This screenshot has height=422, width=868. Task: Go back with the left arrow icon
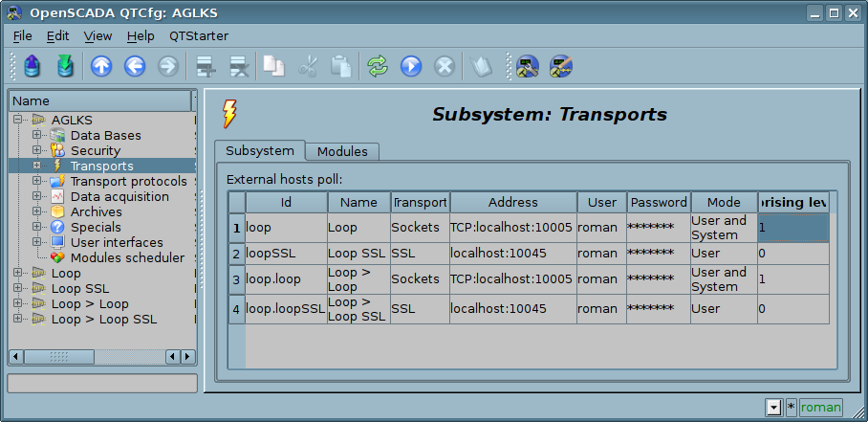[x=135, y=67]
